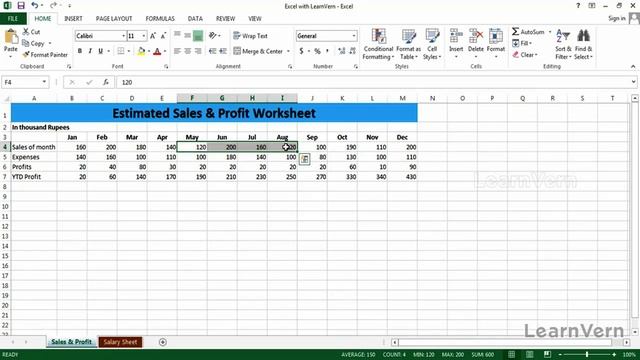The width and height of the screenshot is (640, 360).
Task: Toggle Italic formatting
Action: click(90, 51)
